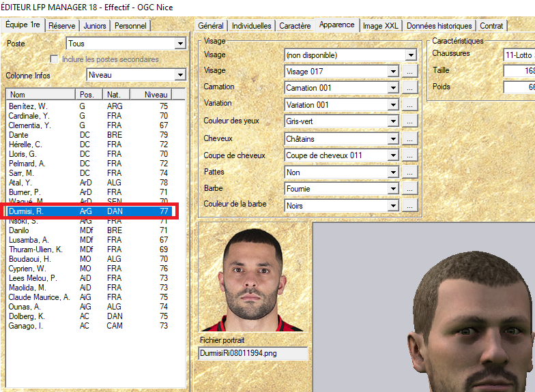Click the 3D head preview panel
This screenshot has width=535, height=392.
424,307
